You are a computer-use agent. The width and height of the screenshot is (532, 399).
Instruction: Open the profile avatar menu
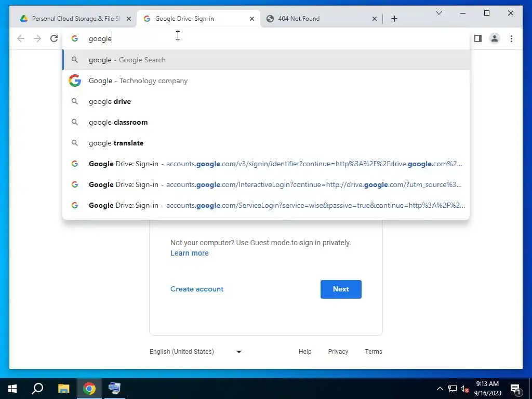(495, 38)
